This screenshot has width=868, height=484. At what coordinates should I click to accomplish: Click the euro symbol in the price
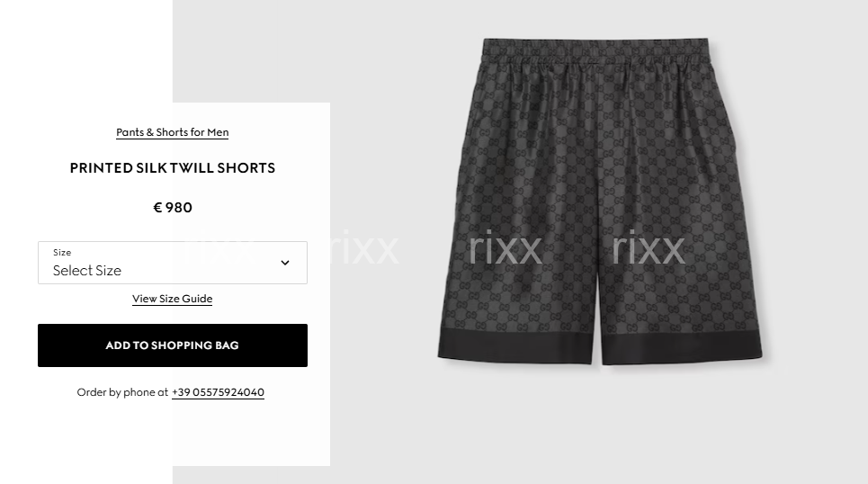(157, 208)
